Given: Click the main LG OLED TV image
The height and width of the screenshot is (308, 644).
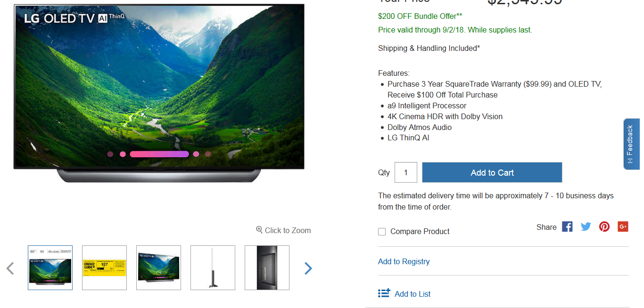Looking at the screenshot, I should 159,93.
